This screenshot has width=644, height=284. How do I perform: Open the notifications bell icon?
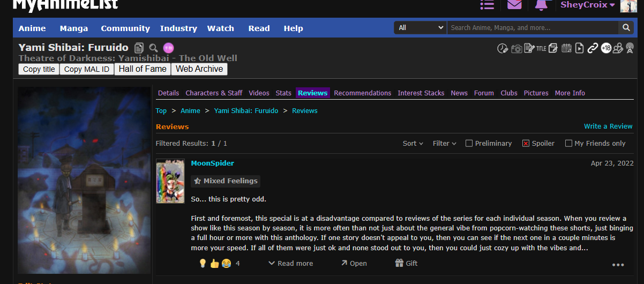[x=542, y=5]
